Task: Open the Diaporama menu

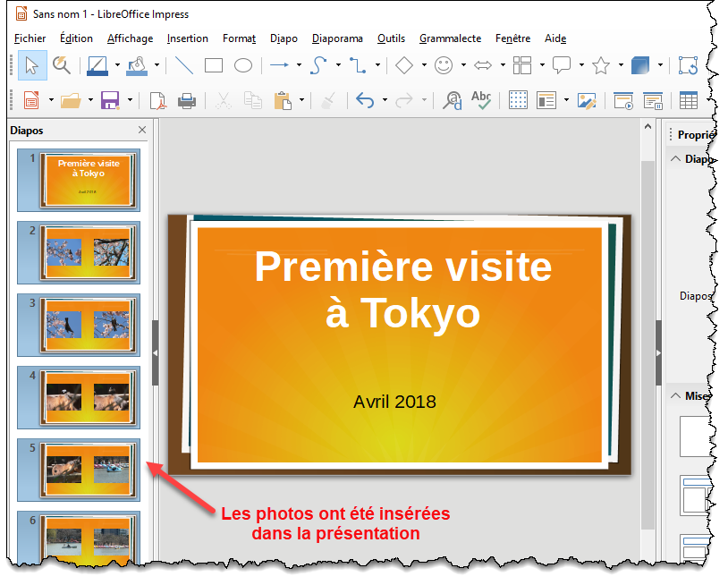Action: click(x=337, y=38)
